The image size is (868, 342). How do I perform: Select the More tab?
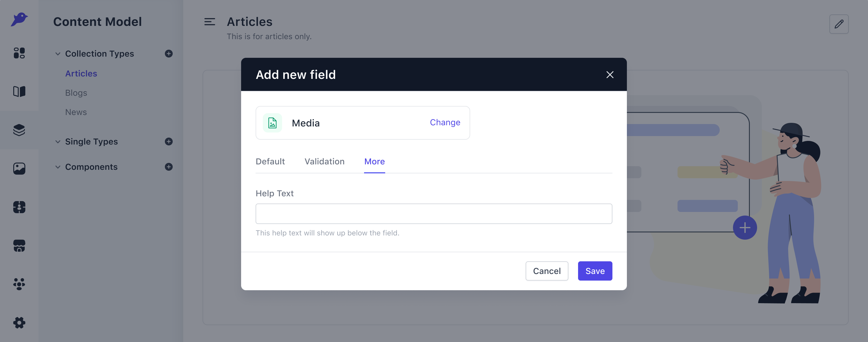coord(374,162)
